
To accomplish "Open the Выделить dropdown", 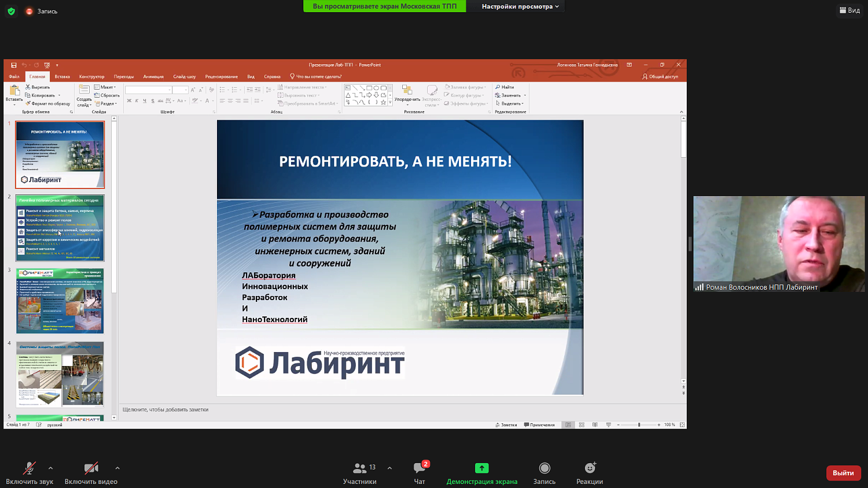I will 510,103.
